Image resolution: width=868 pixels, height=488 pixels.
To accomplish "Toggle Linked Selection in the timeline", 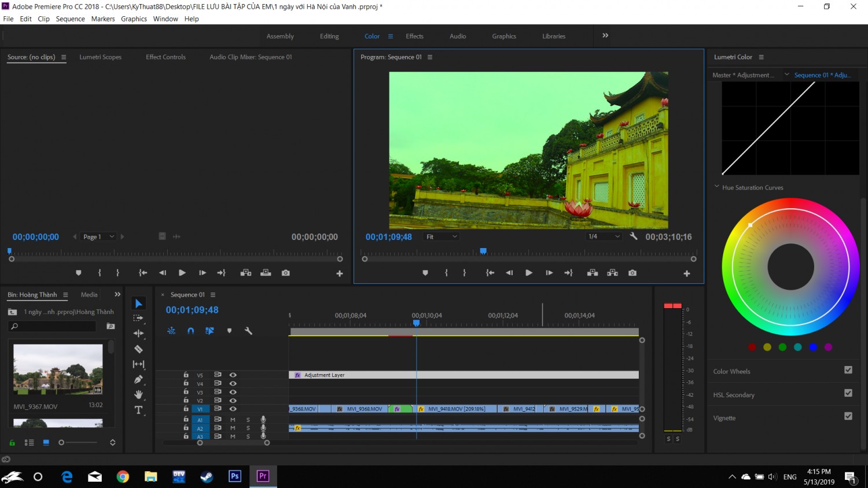I will 209,331.
